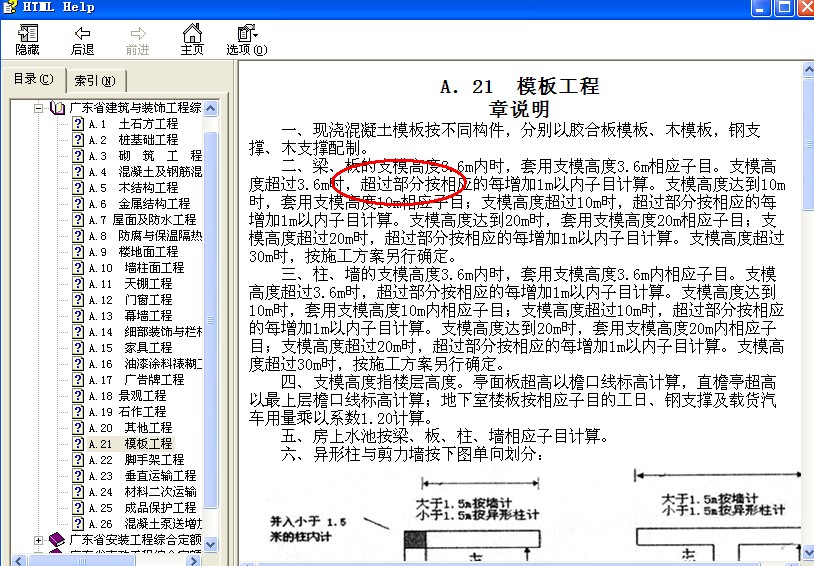This screenshot has height=566, width=814.
Task: Click the HTML Help title bar icon
Action: tap(10, 7)
